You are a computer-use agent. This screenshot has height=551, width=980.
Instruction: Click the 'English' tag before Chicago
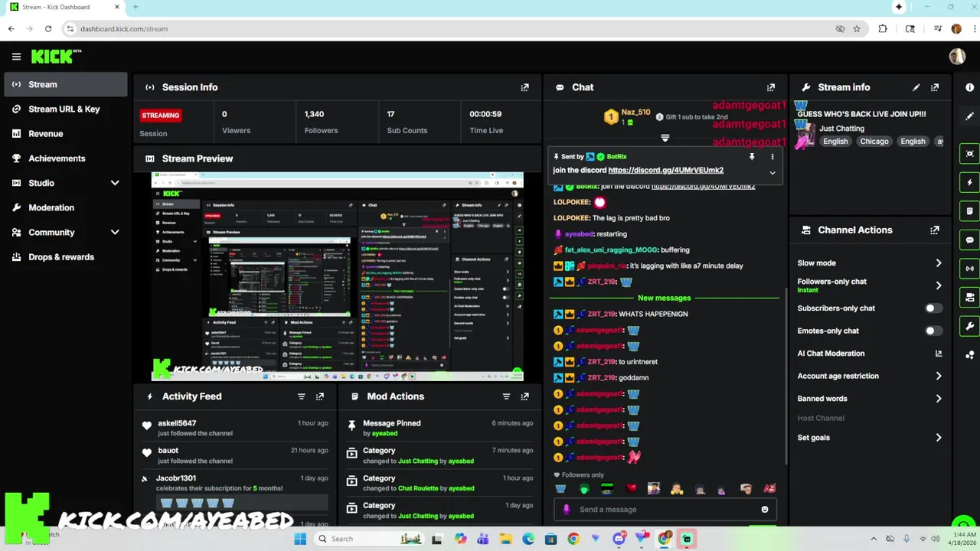click(x=835, y=142)
